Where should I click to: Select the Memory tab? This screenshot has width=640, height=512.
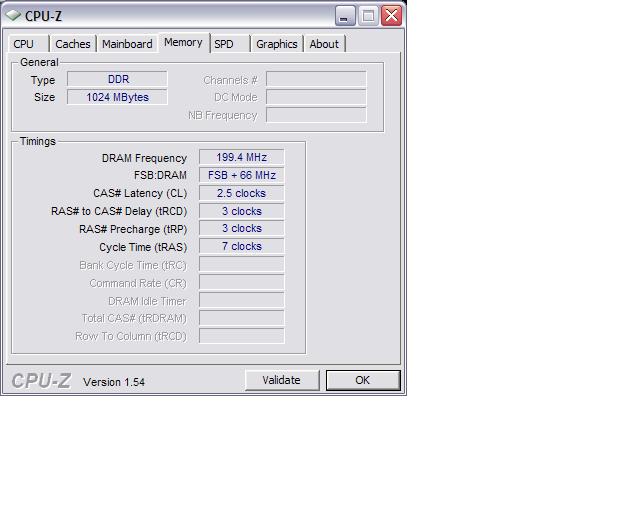click(184, 42)
